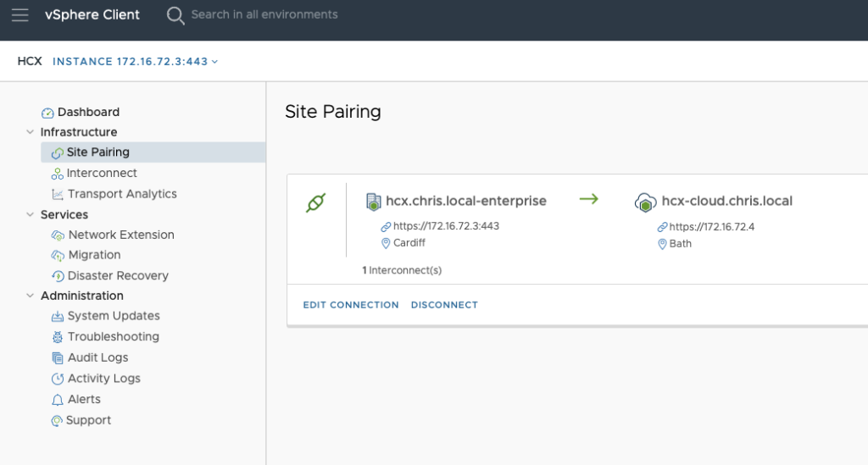
Task: Click DISCONNECT
Action: coord(444,305)
